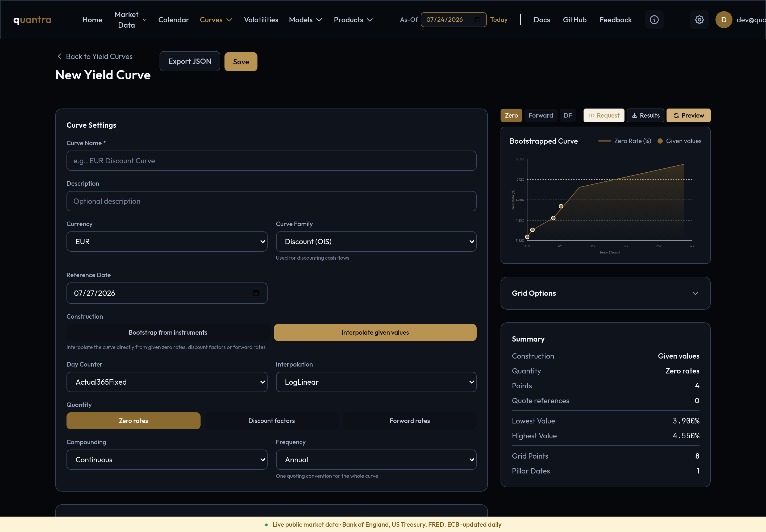Open the Curve Family dropdown

pyautogui.click(x=376, y=242)
